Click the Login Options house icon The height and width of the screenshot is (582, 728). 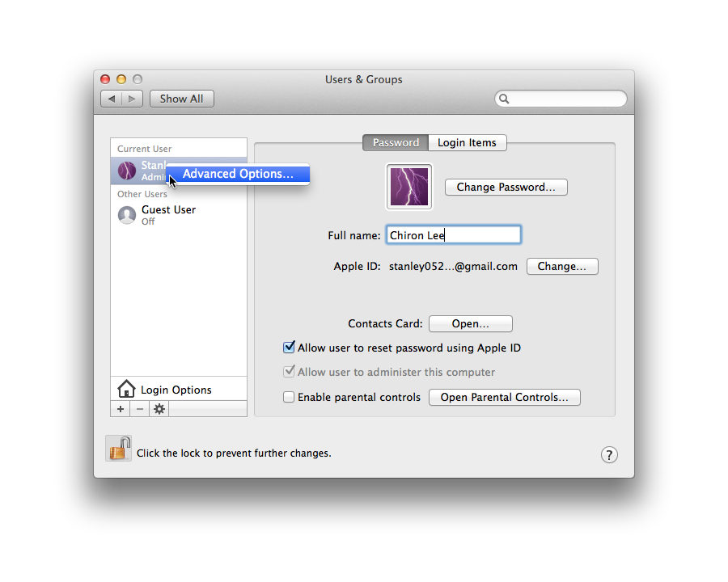pyautogui.click(x=126, y=389)
